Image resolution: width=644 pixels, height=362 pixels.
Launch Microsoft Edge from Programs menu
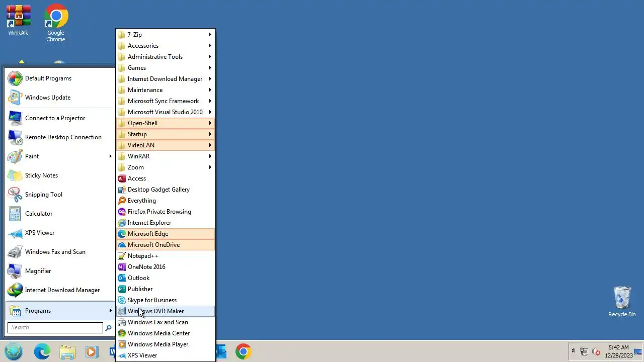point(166,234)
